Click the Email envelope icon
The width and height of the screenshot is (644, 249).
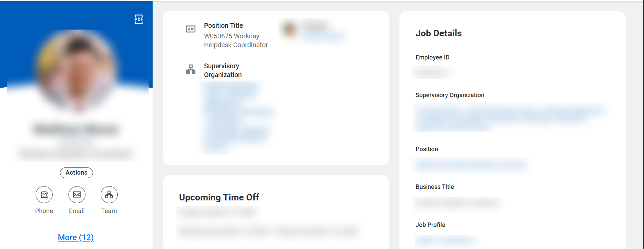pos(77,195)
